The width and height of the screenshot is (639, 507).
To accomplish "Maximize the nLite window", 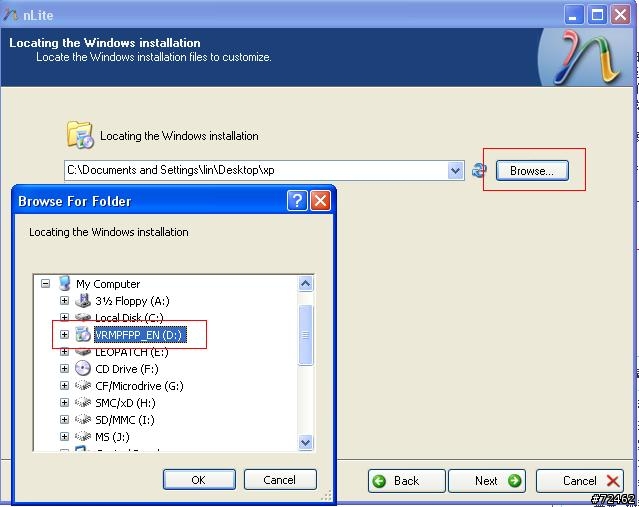I will [x=597, y=15].
